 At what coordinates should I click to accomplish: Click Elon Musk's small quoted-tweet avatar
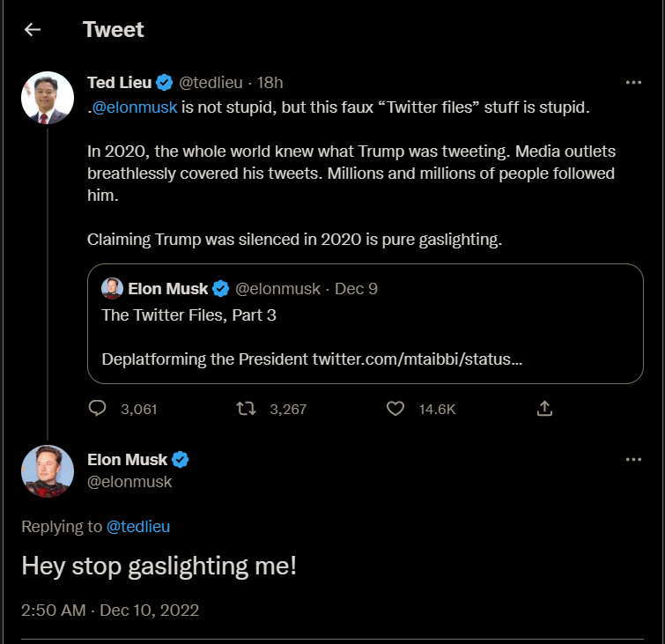tap(113, 288)
